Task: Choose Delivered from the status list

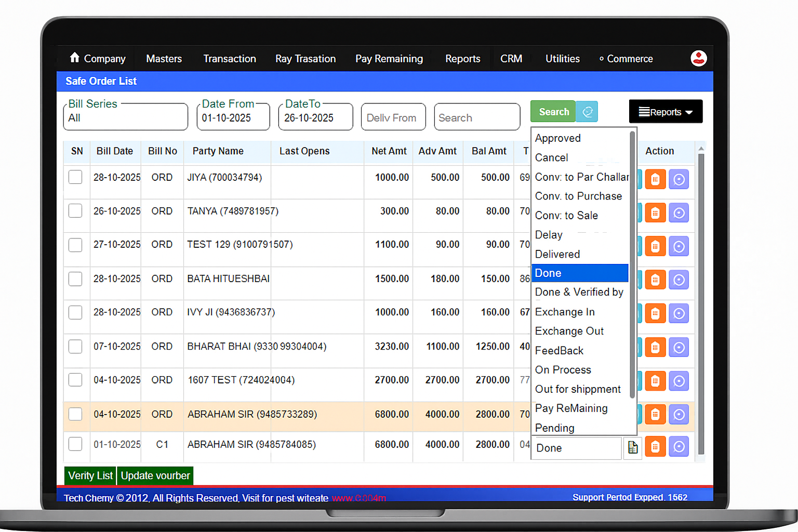Action: tap(557, 254)
